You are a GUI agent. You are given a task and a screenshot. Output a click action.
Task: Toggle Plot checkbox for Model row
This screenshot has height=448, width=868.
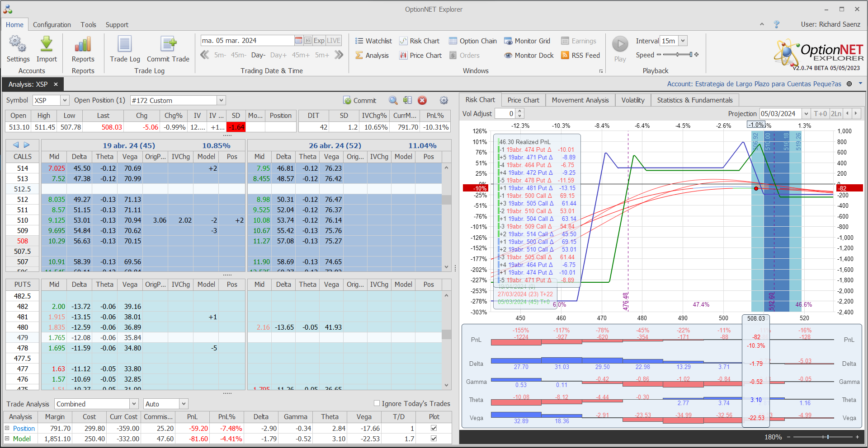(x=434, y=439)
